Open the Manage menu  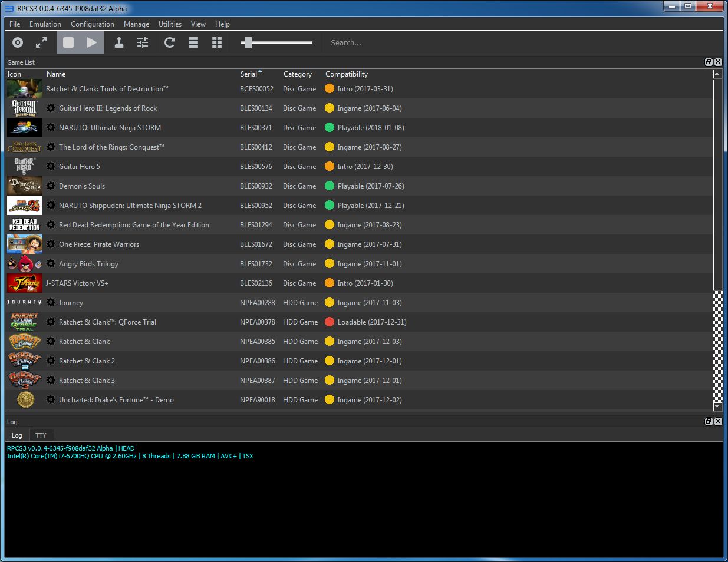136,24
